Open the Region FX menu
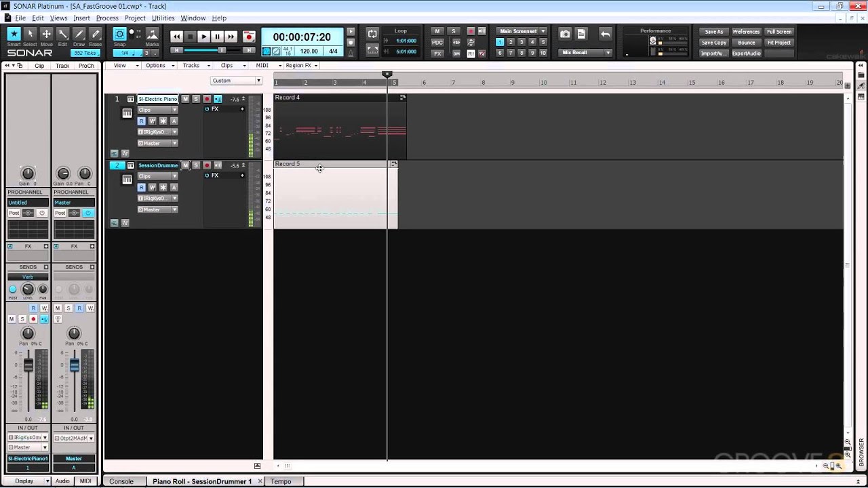868x488 pixels. point(301,65)
